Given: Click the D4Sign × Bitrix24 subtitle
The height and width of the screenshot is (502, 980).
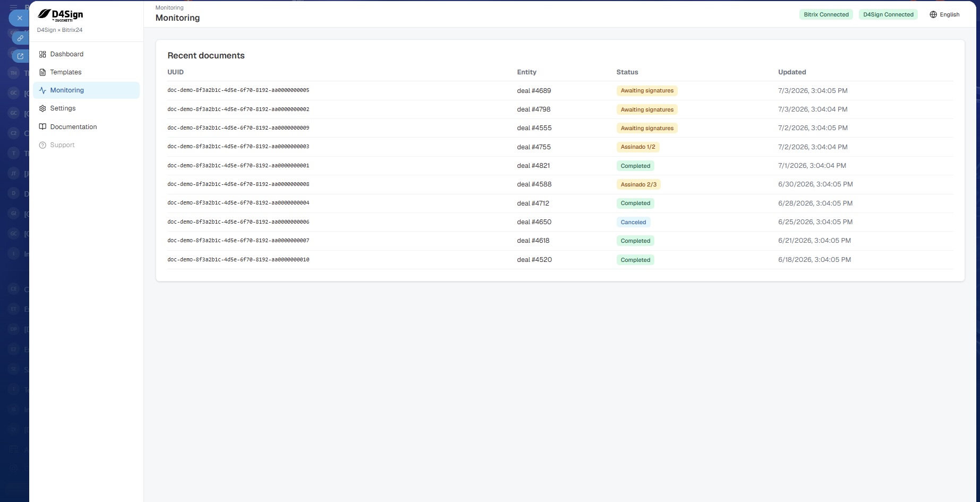Looking at the screenshot, I should pos(59,30).
